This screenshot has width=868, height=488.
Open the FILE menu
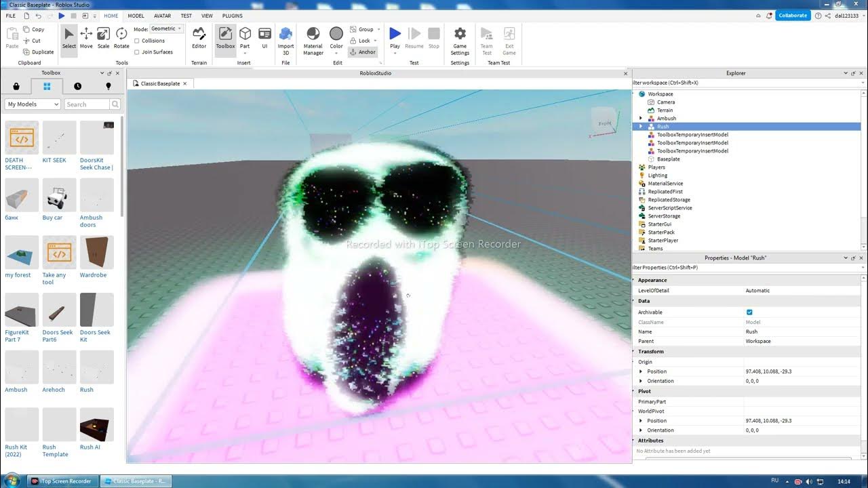tap(11, 16)
